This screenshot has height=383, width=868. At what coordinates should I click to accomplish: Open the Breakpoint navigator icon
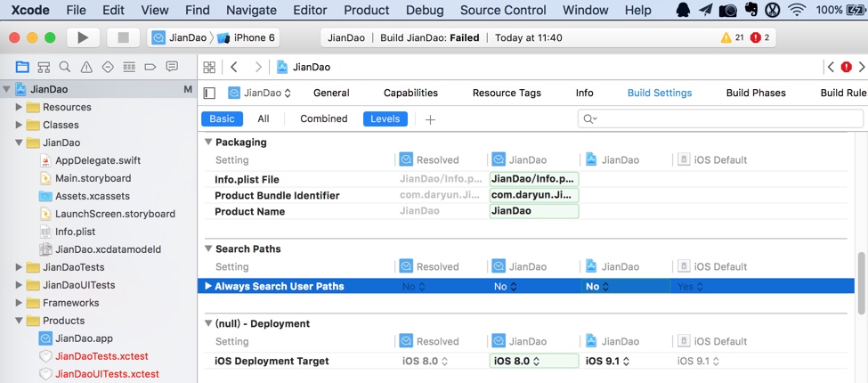pyautogui.click(x=150, y=67)
